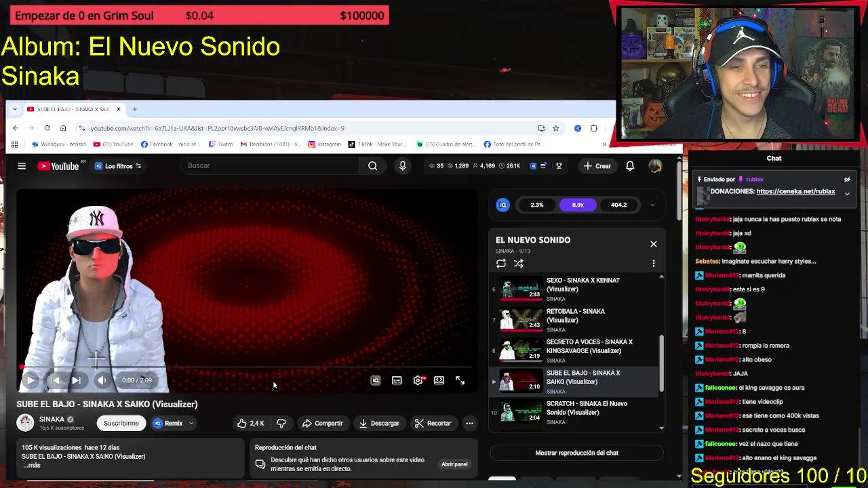Close the SUBE EL BAJO browser tab
The width and height of the screenshot is (868, 488).
click(119, 109)
